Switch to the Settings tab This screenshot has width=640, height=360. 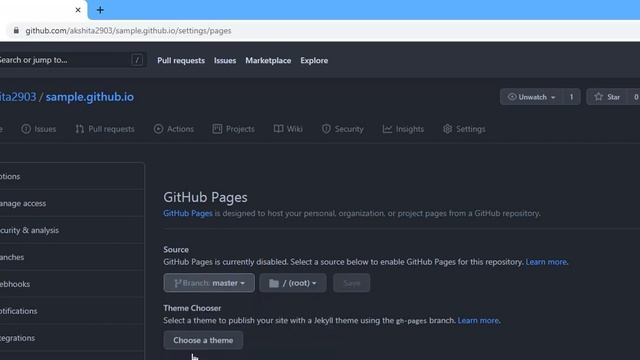point(464,129)
